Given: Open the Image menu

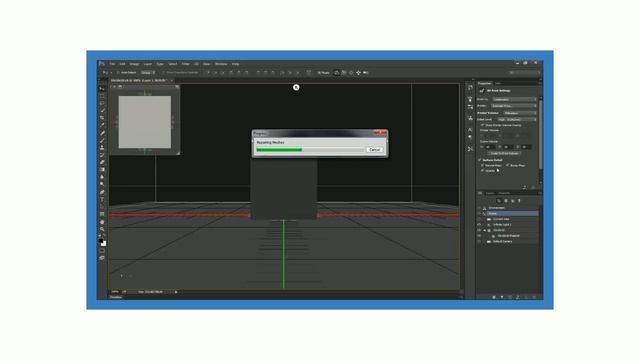Looking at the screenshot, I should click(134, 64).
